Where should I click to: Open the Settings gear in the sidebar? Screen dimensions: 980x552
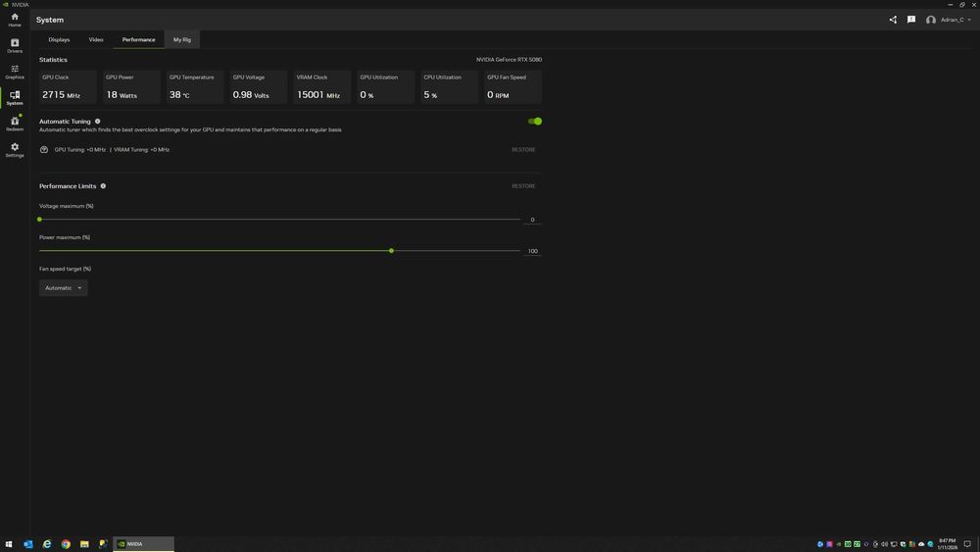15,150
